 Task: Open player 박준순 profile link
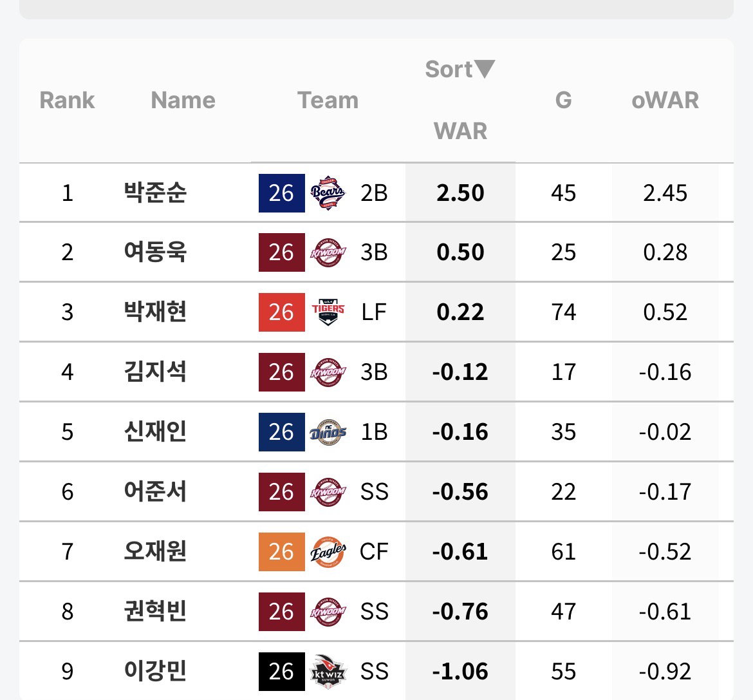click(155, 193)
